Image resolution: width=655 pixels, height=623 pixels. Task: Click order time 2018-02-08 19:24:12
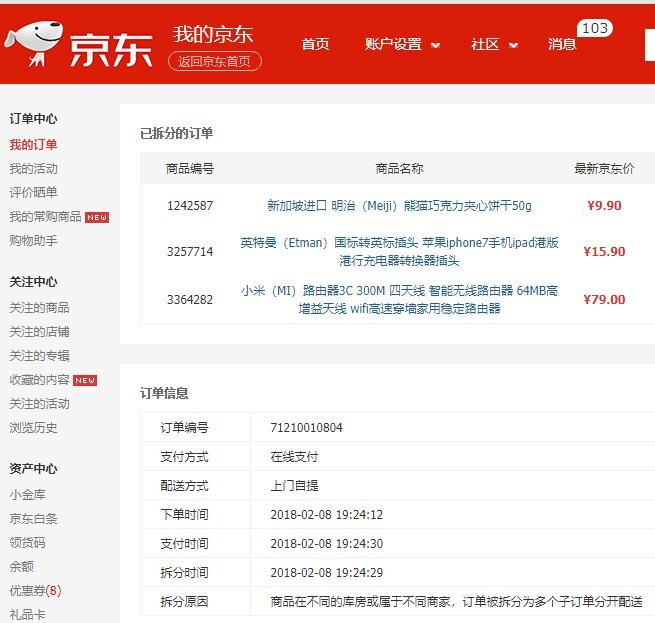(x=327, y=514)
